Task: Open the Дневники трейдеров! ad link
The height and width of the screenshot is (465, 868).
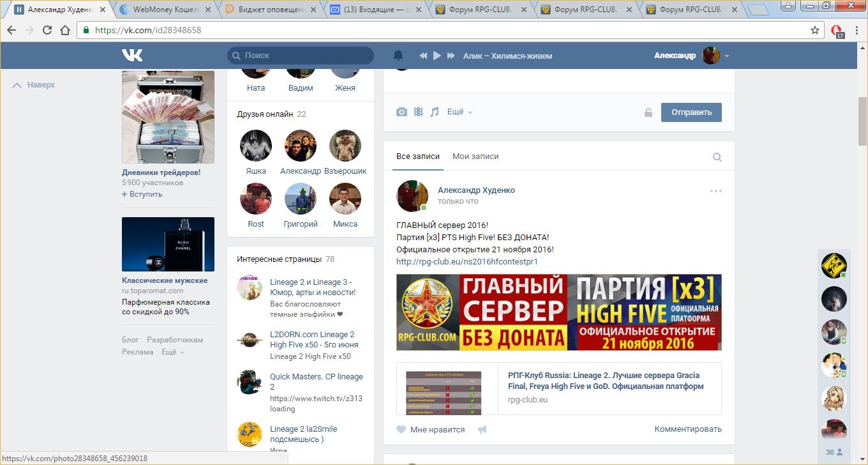Action: pos(161,172)
